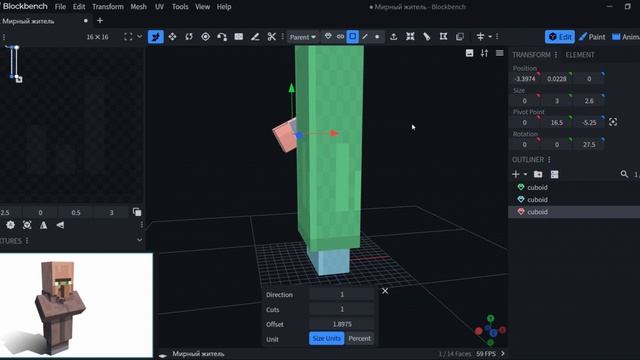Click the add group folder icon
The width and height of the screenshot is (640, 360).
tap(538, 174)
